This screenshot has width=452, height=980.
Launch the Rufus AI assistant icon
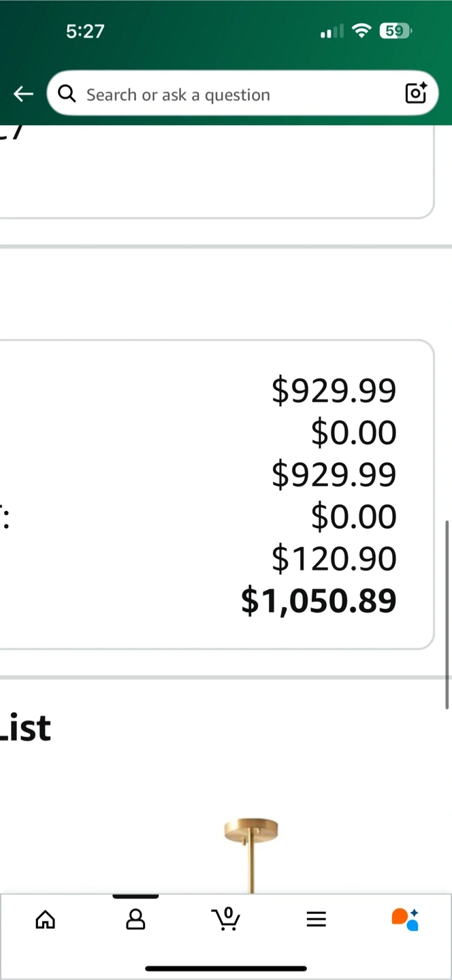pos(406,919)
